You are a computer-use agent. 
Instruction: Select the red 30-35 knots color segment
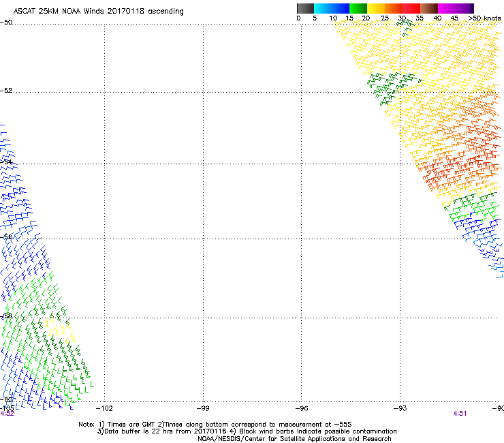pos(411,8)
